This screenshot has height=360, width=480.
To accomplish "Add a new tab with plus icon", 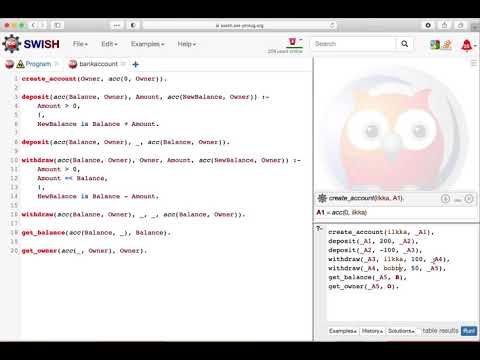I will pos(135,64).
